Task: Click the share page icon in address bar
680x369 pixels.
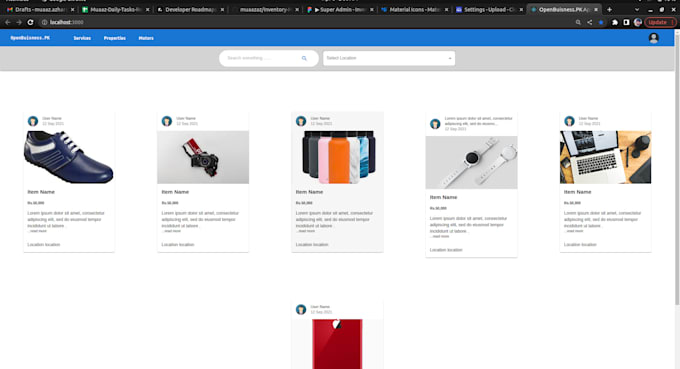Action: point(589,22)
